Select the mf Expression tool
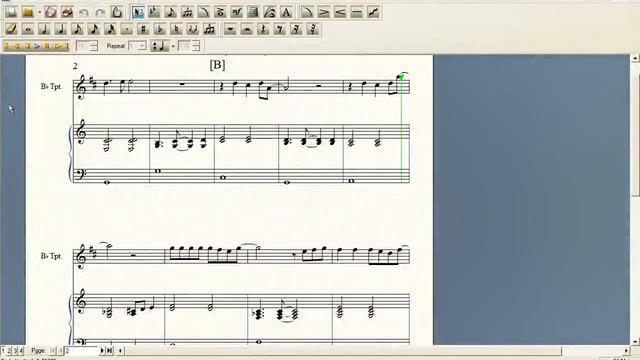This screenshot has width=640, height=360. (237, 12)
